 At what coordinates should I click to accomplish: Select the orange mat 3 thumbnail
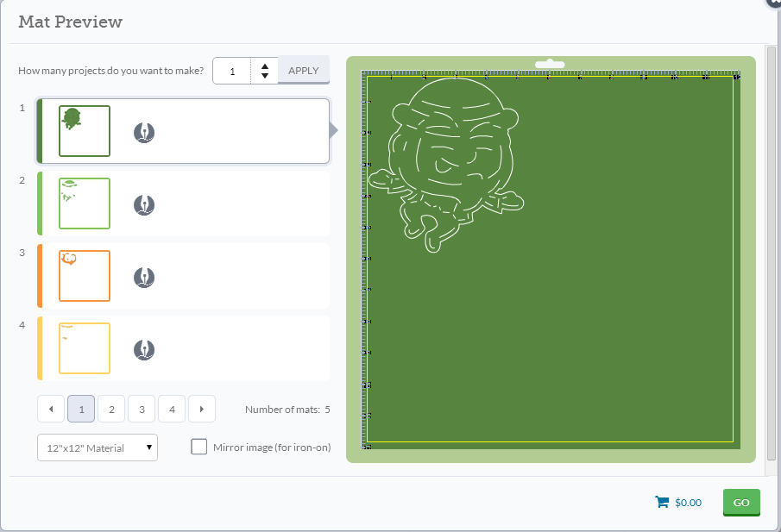click(x=85, y=276)
